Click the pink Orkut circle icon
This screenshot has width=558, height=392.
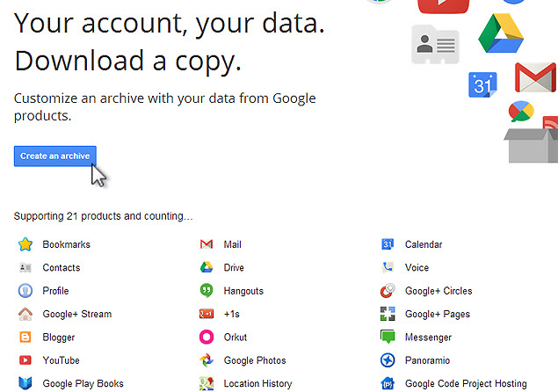(x=207, y=337)
